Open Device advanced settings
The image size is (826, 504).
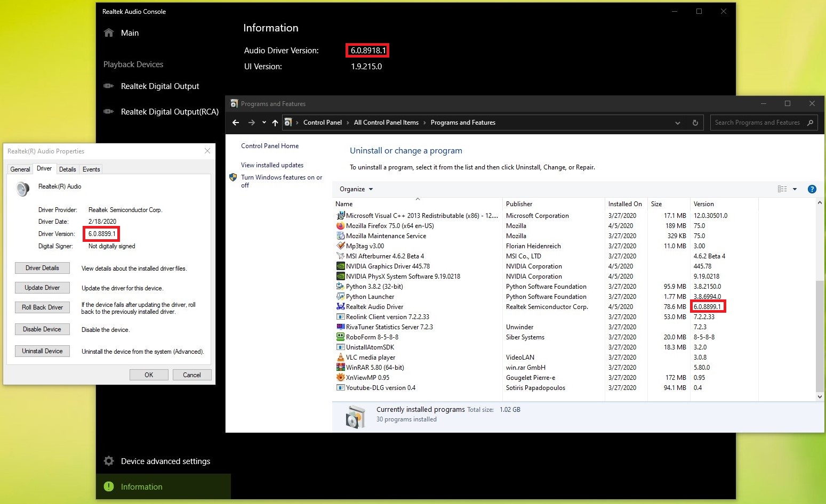click(165, 461)
